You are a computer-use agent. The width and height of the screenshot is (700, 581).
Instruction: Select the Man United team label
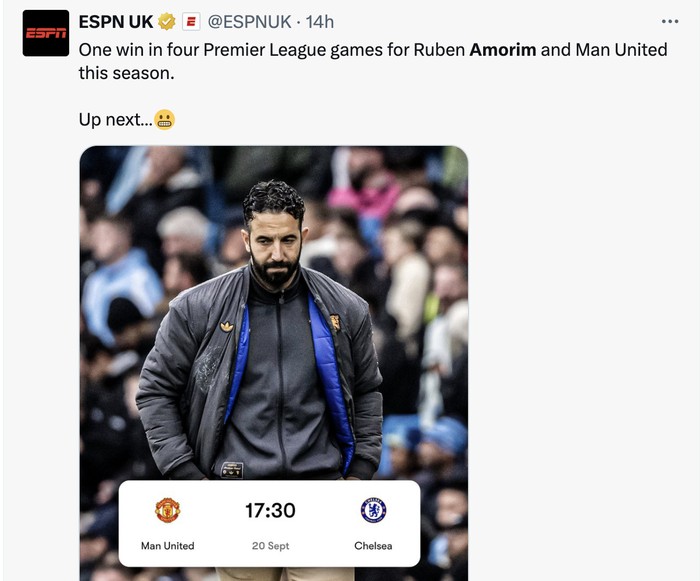tap(167, 546)
